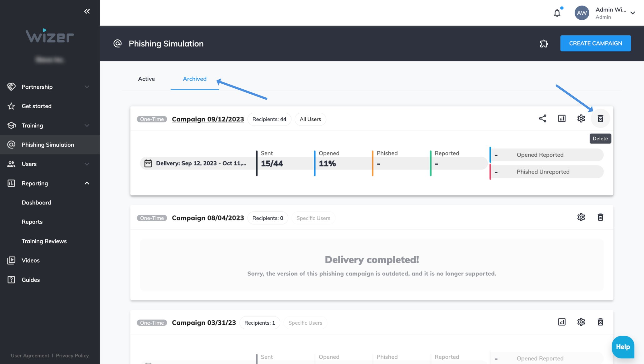Switch to the Active tab
The height and width of the screenshot is (364, 644).
[146, 79]
